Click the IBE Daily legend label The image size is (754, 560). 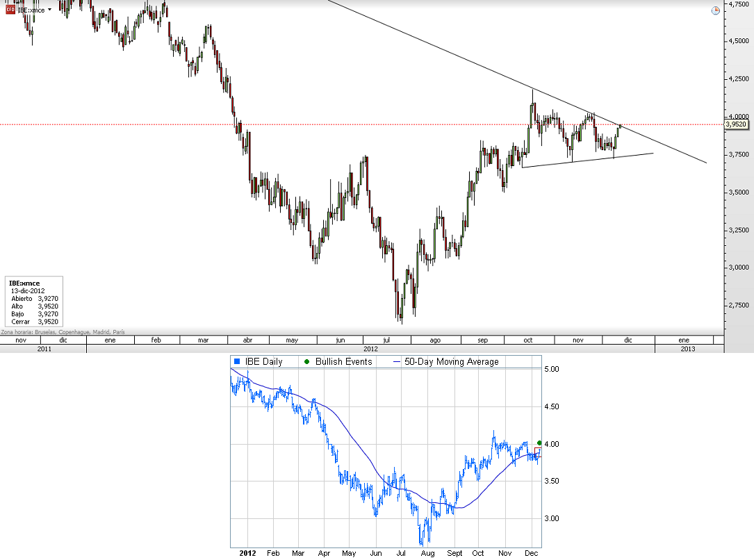263,361
